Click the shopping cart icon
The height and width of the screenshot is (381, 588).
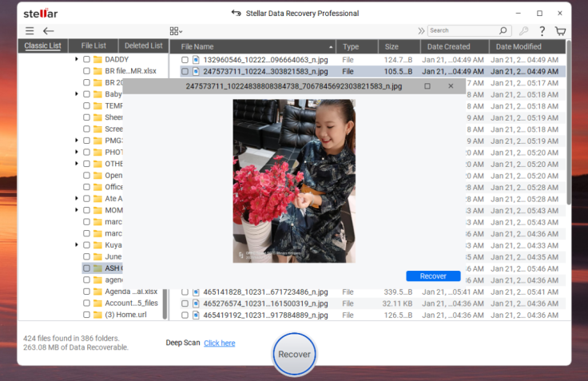tap(561, 31)
